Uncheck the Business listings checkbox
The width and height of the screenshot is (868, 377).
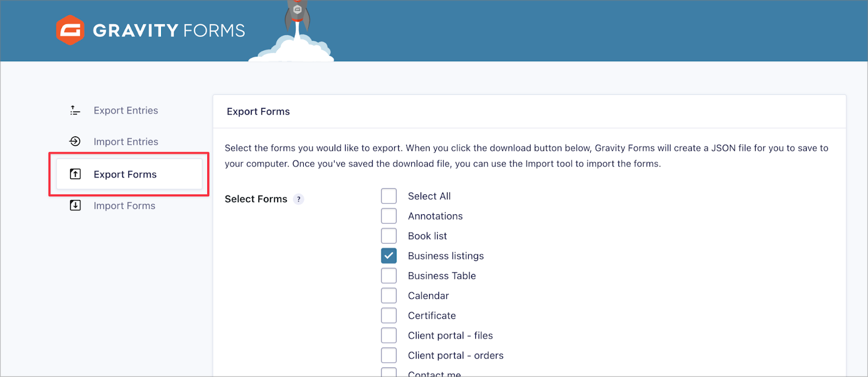point(389,255)
